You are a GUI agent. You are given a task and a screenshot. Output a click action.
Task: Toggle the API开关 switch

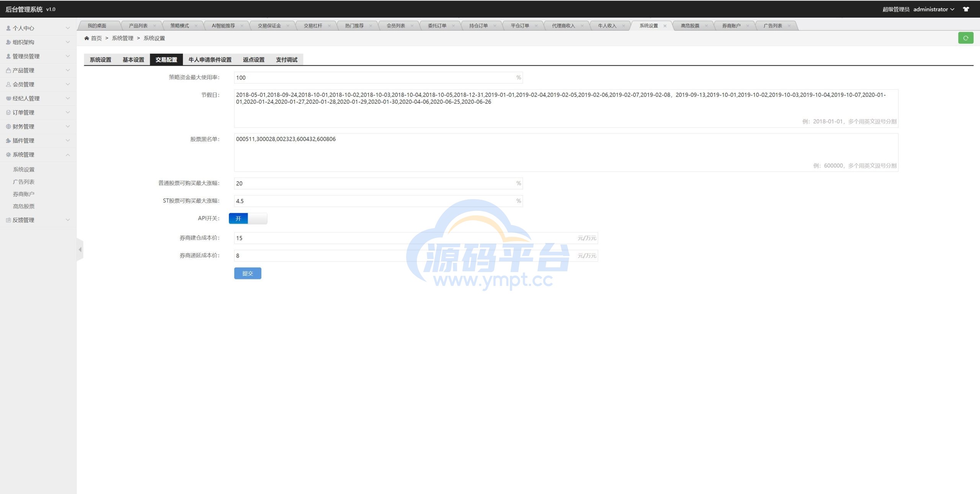(x=248, y=218)
